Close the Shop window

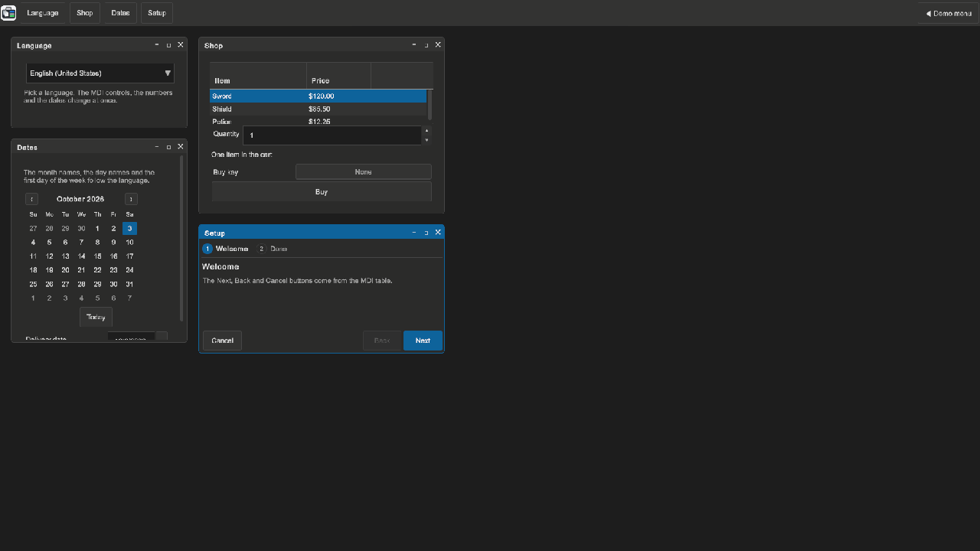pyautogui.click(x=438, y=45)
